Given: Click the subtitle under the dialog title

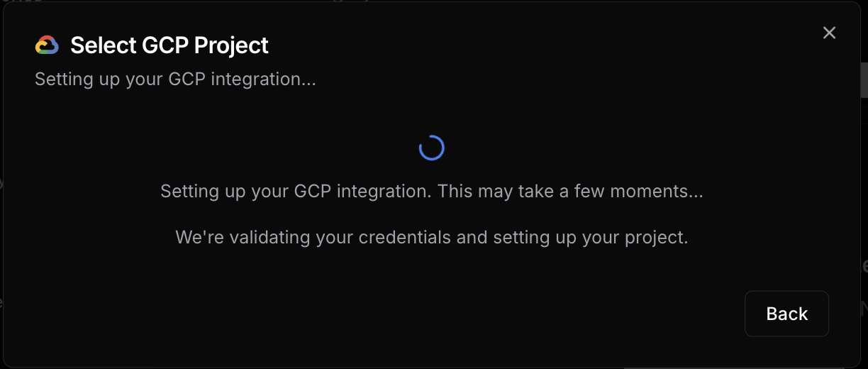Looking at the screenshot, I should point(175,79).
